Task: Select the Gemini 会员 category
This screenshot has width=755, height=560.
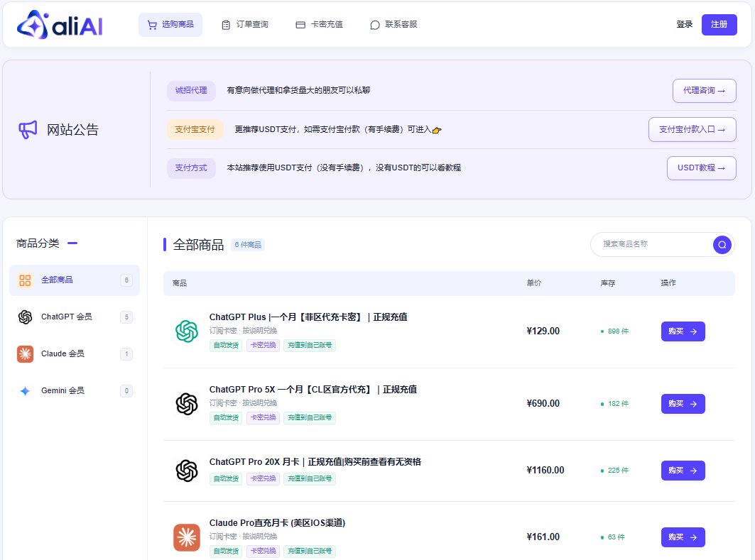Action: [75, 390]
